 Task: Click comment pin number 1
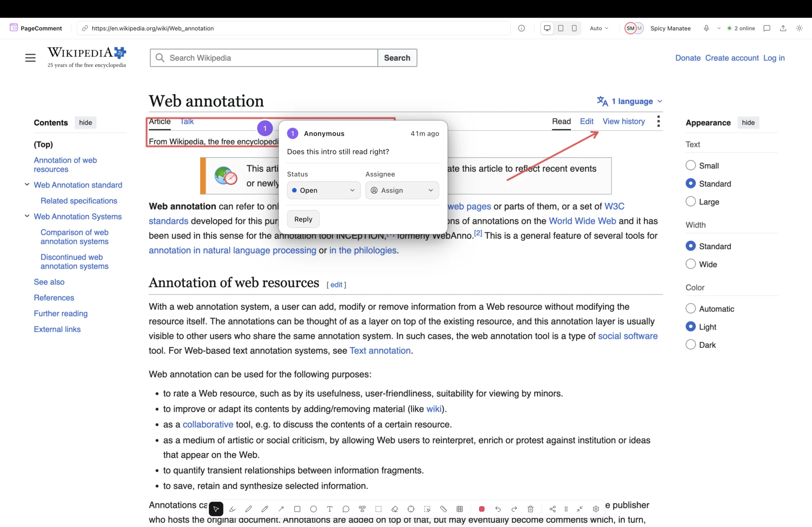click(x=265, y=128)
